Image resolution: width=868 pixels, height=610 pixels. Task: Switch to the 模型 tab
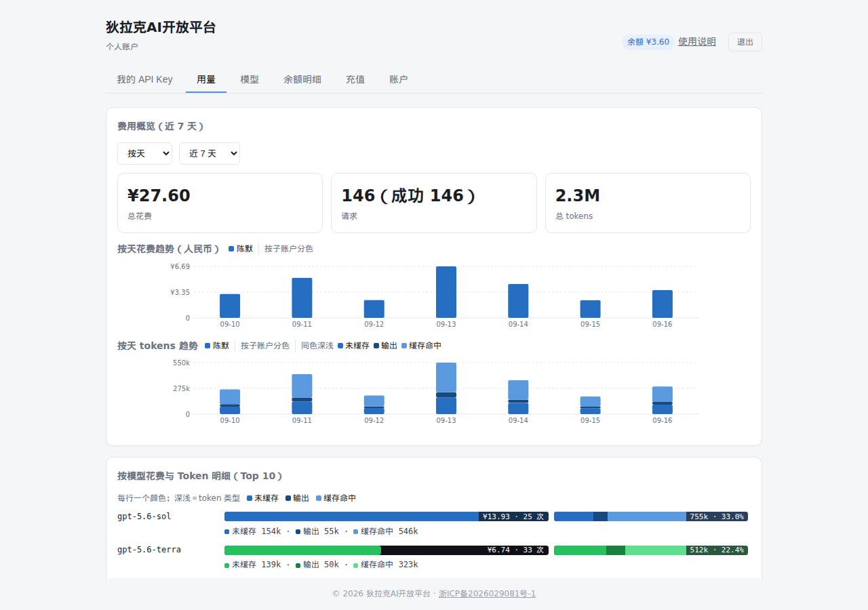[250, 79]
